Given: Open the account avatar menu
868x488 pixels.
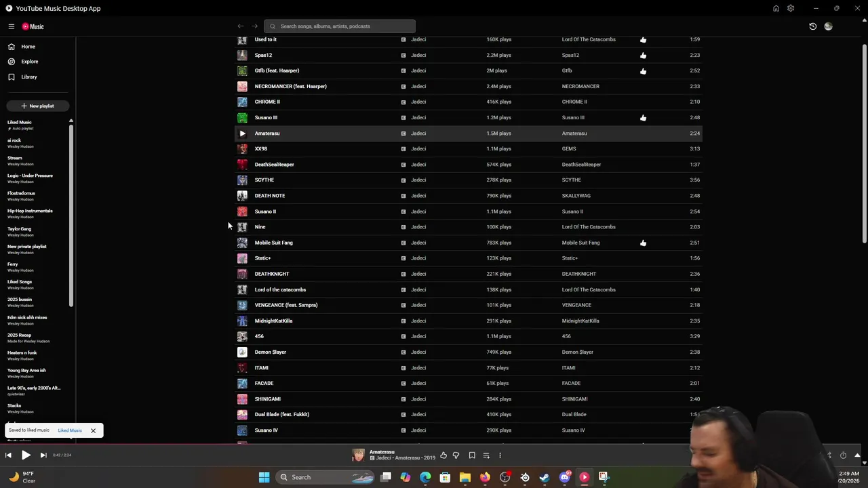Looking at the screenshot, I should [x=828, y=26].
